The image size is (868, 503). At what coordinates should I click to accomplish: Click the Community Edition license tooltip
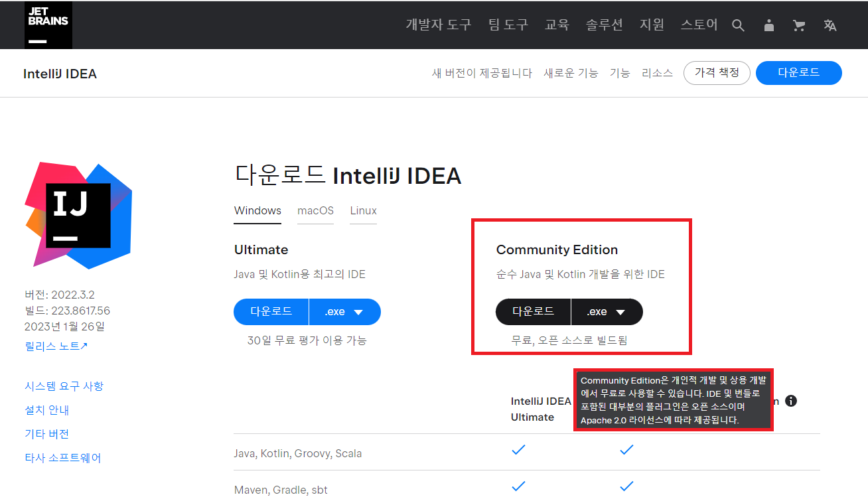(x=674, y=400)
